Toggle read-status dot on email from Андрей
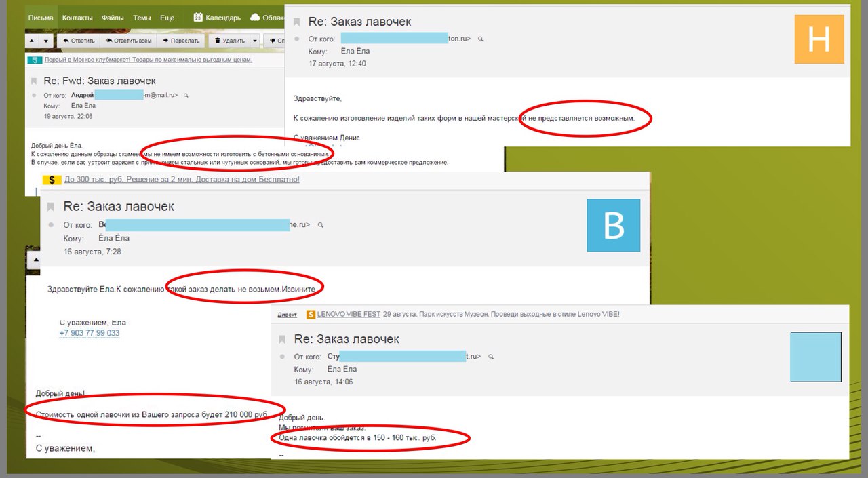Viewport: 868px width, 478px height. point(34,96)
